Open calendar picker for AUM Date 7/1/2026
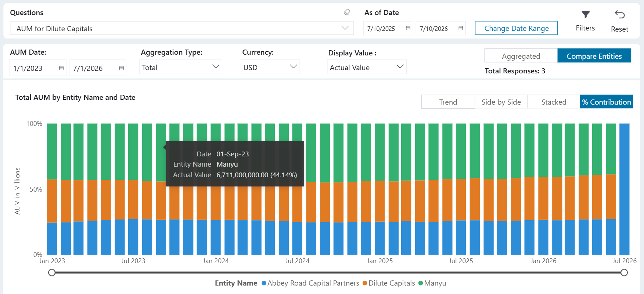The height and width of the screenshot is (294, 644). 122,68
